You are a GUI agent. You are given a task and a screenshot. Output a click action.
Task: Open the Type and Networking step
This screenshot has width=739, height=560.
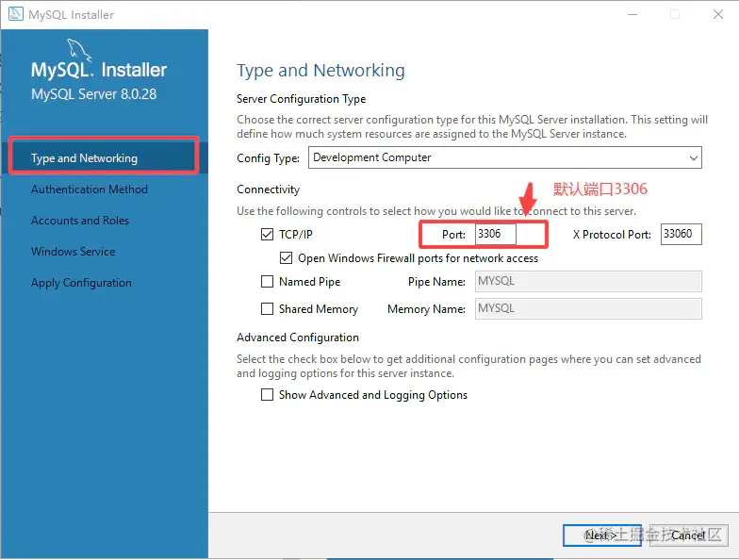(104, 158)
